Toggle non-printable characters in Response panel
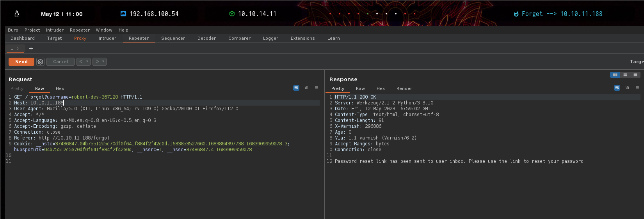The height and width of the screenshot is (219, 644). [627, 88]
